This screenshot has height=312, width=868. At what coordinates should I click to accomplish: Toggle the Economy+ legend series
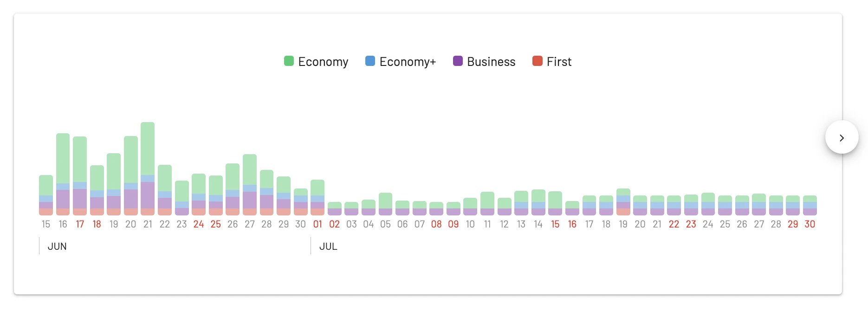click(x=401, y=61)
